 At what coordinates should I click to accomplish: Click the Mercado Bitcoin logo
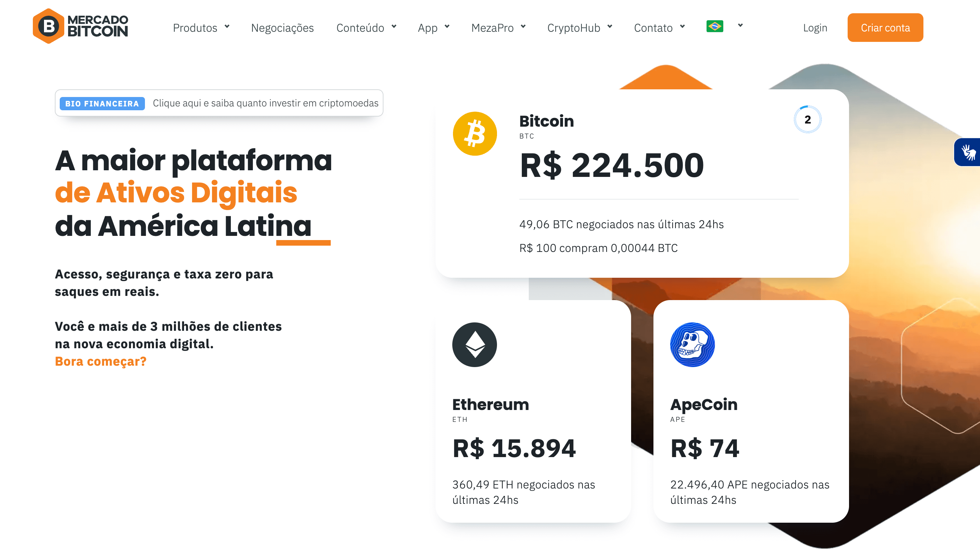tap(80, 26)
